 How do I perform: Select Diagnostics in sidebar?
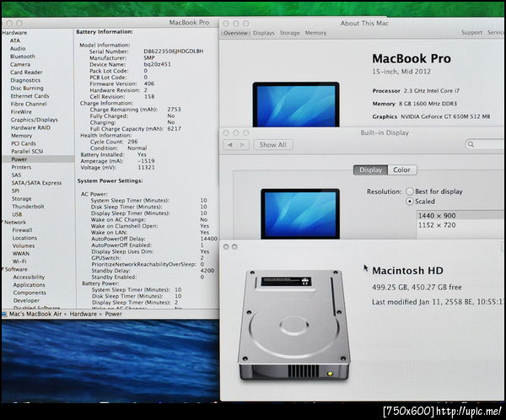pyautogui.click(x=25, y=80)
